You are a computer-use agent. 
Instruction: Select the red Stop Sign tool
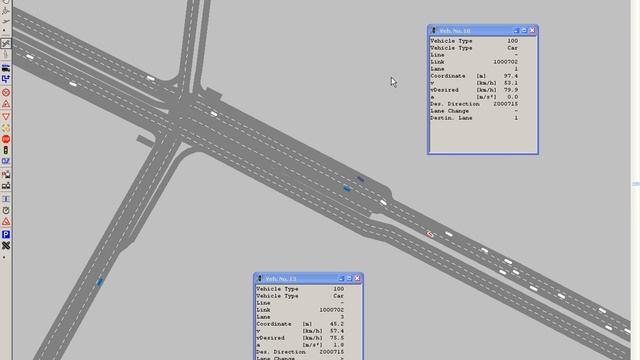coord(6,139)
